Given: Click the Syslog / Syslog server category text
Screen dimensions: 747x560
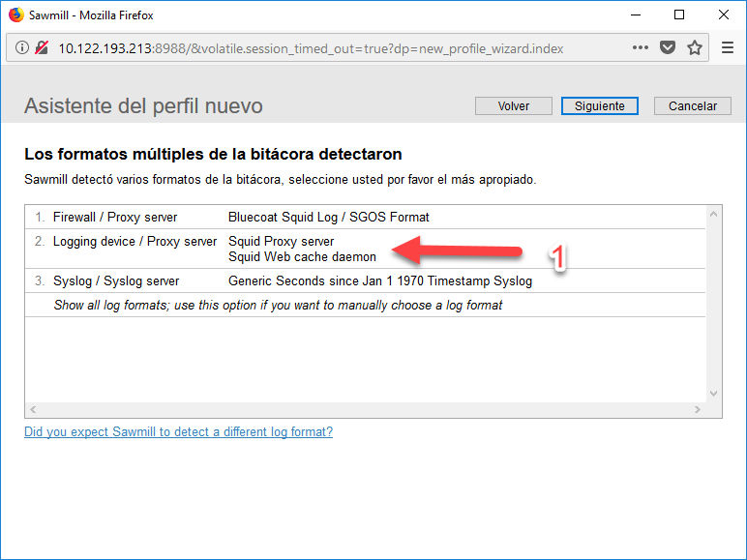Looking at the screenshot, I should point(116,280).
